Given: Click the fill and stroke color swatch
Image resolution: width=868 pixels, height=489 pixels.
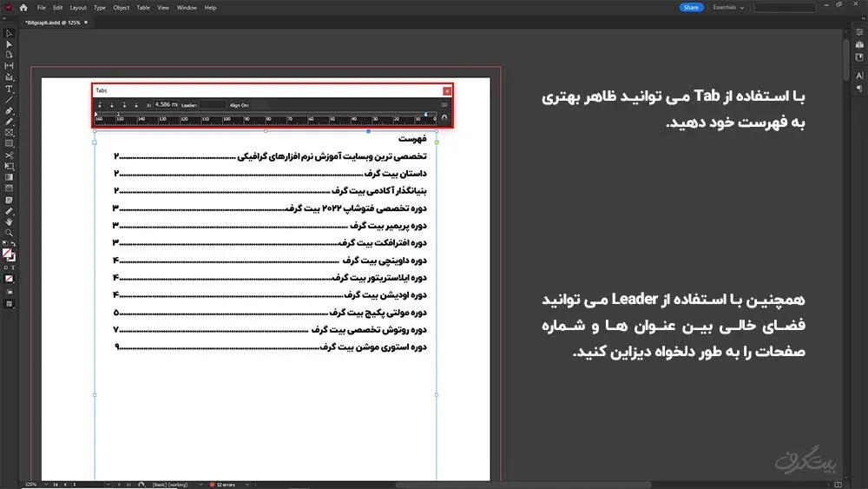Looking at the screenshot, I should pyautogui.click(x=9, y=254).
